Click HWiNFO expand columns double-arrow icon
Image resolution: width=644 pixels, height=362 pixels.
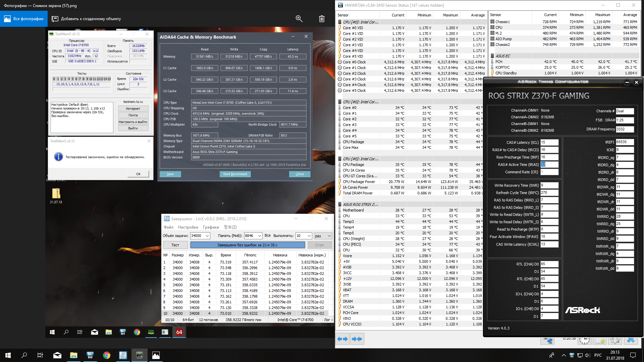click(342, 339)
